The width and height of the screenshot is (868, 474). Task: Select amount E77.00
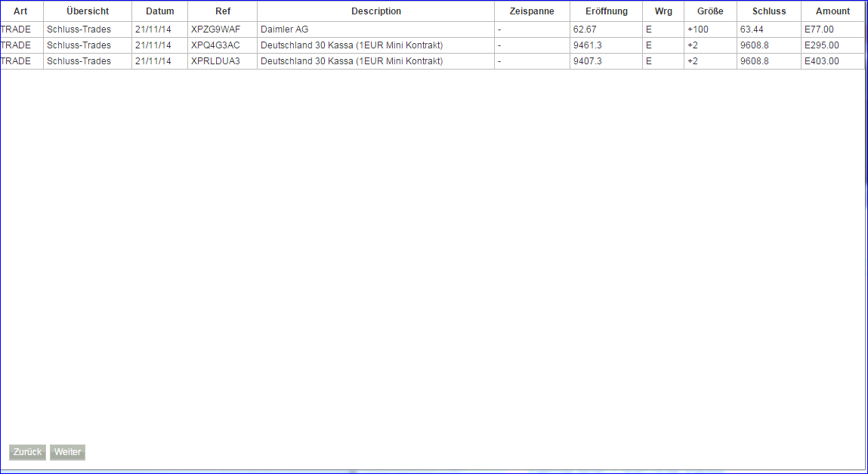pyautogui.click(x=832, y=29)
